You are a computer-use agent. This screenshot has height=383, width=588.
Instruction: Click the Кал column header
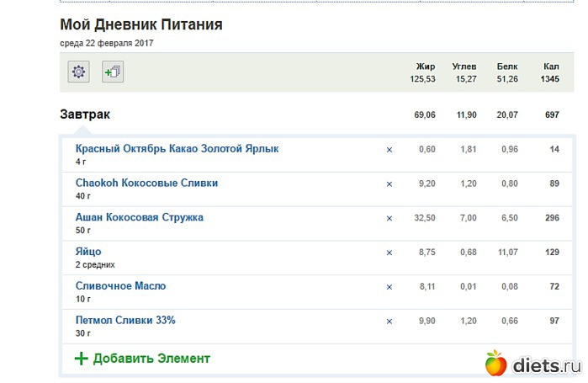click(x=551, y=66)
